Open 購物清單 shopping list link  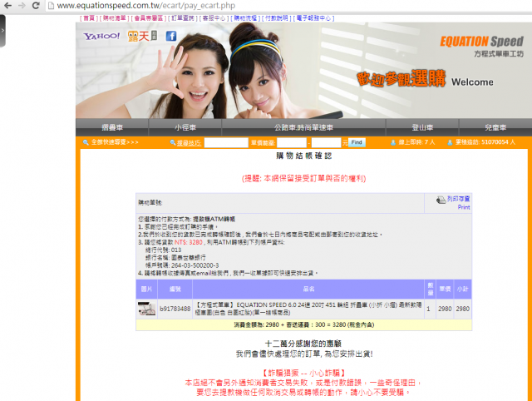coord(115,18)
